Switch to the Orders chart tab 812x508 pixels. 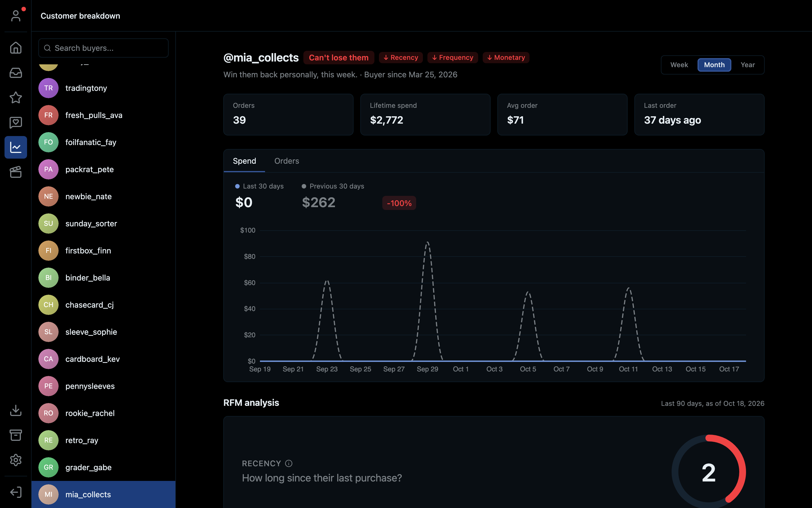(x=286, y=161)
